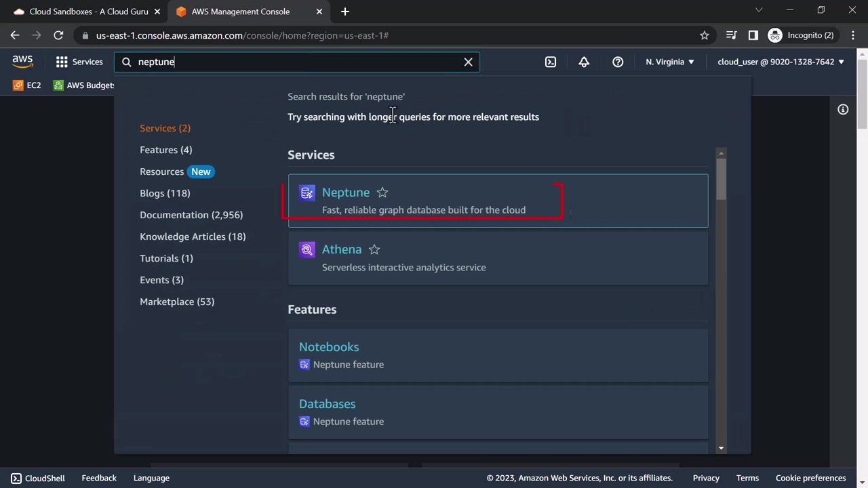Go back in browser history
Image resolution: width=868 pixels, height=488 pixels.
[x=15, y=35]
